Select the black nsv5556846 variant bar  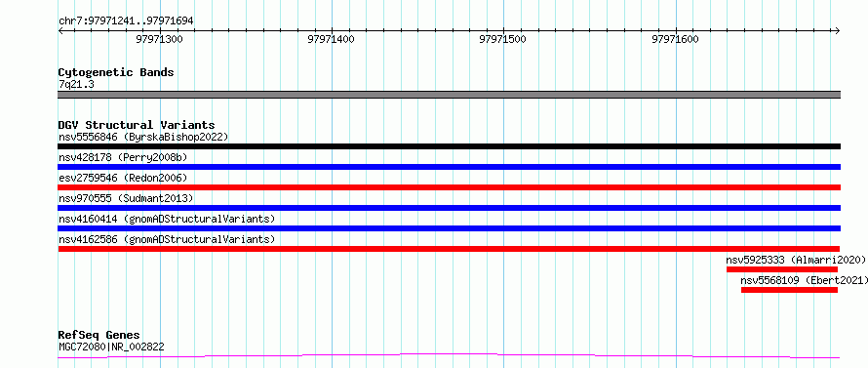pyautogui.click(x=449, y=146)
